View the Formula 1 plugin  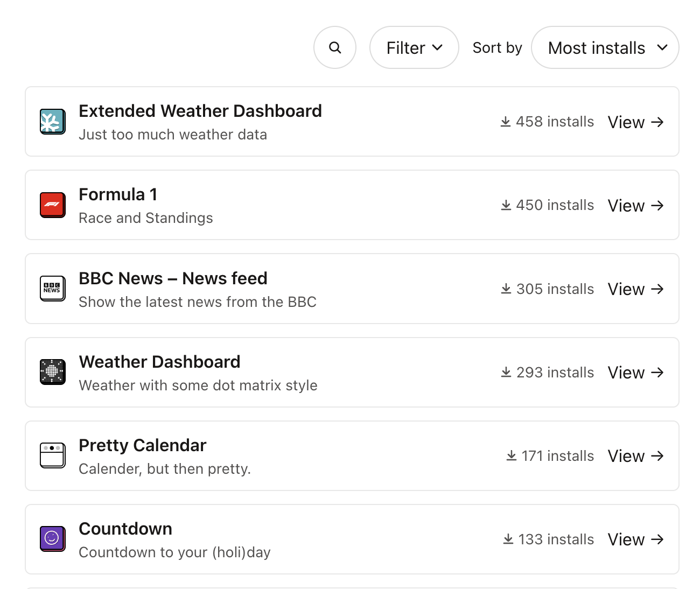(635, 206)
